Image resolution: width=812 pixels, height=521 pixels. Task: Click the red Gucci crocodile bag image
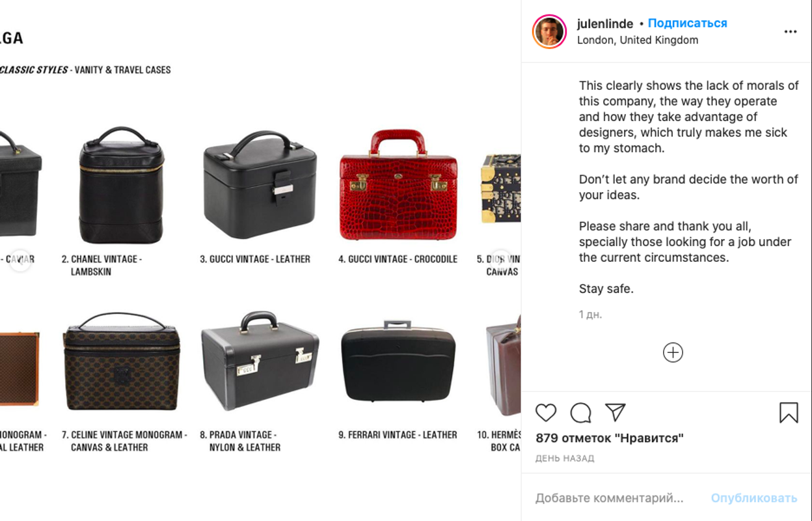pos(398,185)
